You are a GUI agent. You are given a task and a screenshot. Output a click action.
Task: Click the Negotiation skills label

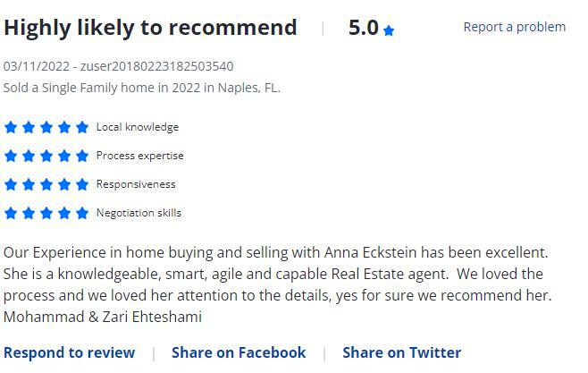click(x=139, y=213)
